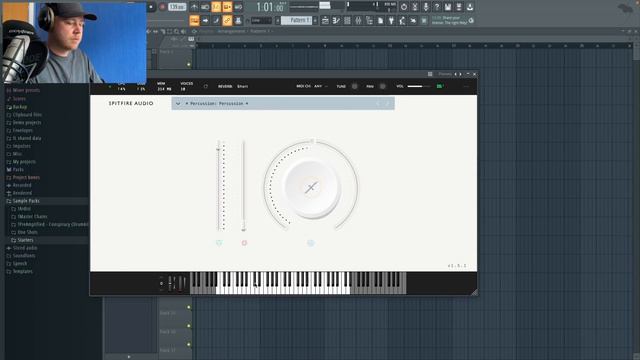
Task: Click the right vertical dynamics slider
Action: (244, 186)
